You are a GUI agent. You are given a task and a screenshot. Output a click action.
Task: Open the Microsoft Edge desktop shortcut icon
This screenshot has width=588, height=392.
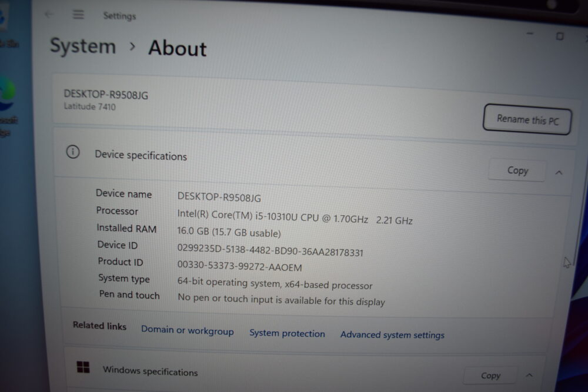pyautogui.click(x=8, y=93)
